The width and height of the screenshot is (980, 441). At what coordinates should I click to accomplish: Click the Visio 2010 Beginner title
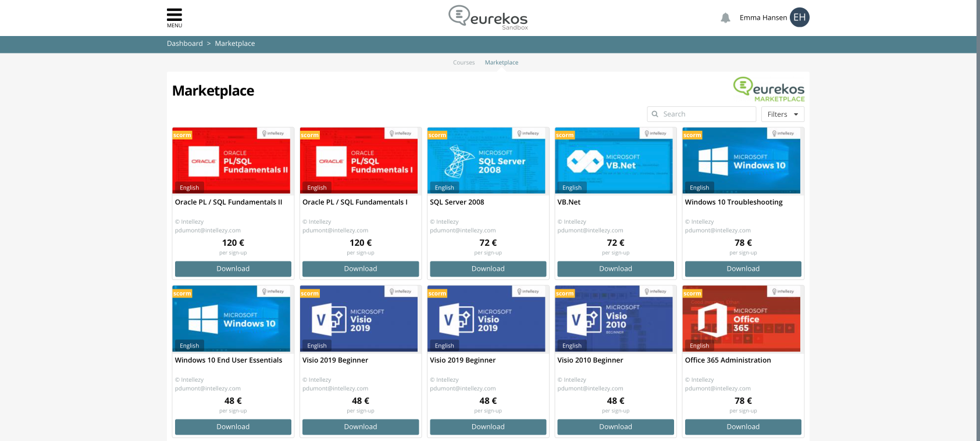coord(590,360)
